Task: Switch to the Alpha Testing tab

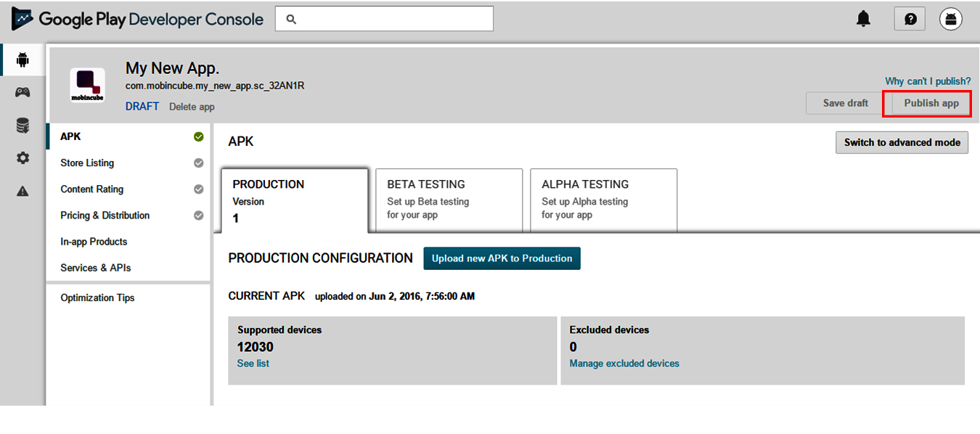Action: (x=603, y=200)
